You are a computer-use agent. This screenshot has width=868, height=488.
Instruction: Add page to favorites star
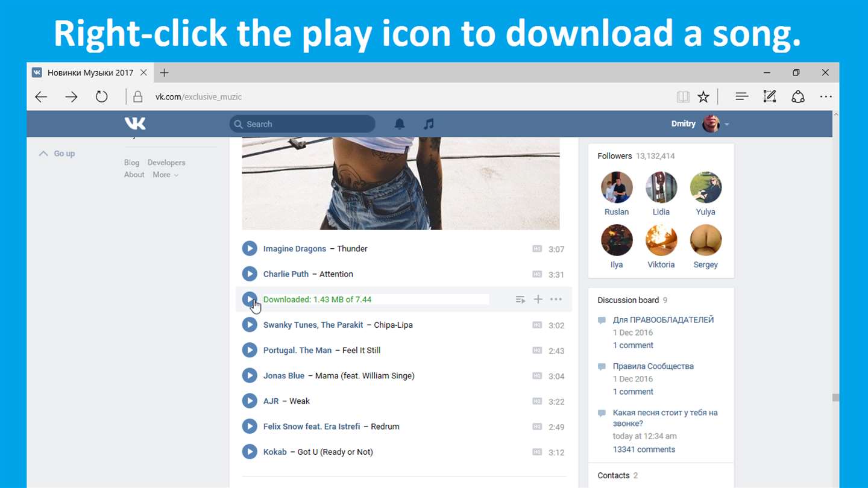703,96
